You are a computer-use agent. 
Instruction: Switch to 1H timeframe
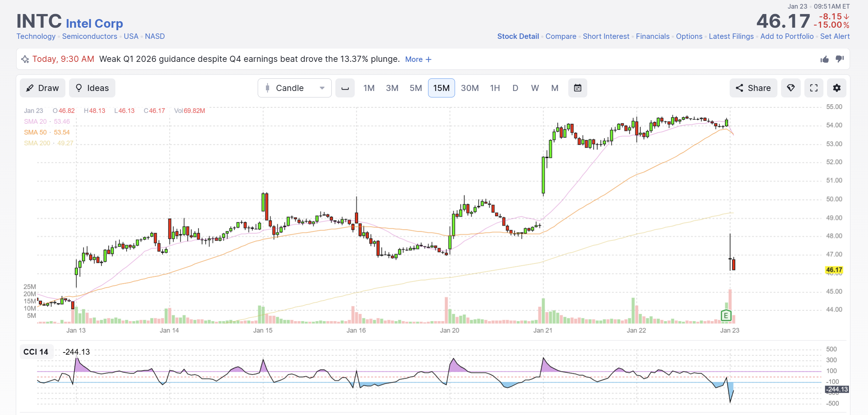point(495,88)
